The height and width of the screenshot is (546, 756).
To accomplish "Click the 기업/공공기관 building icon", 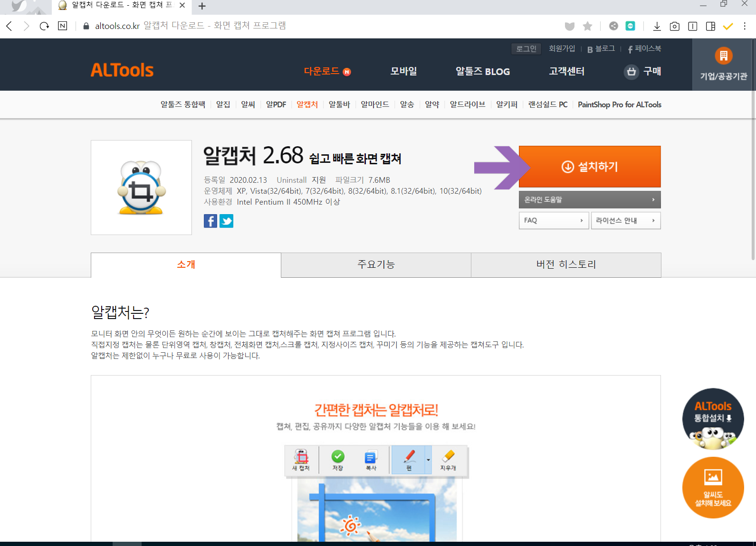I will 724,56.
